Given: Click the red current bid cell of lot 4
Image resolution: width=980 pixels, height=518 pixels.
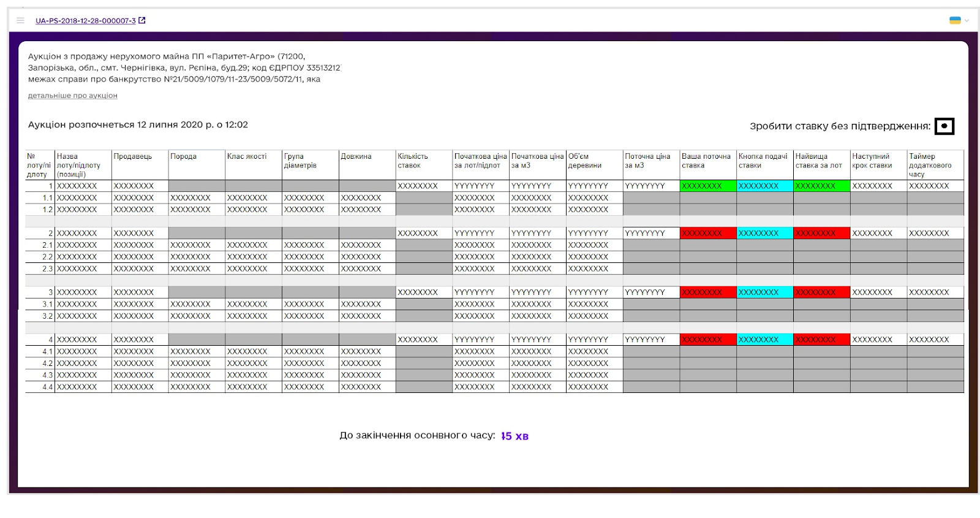Looking at the screenshot, I should [x=707, y=340].
